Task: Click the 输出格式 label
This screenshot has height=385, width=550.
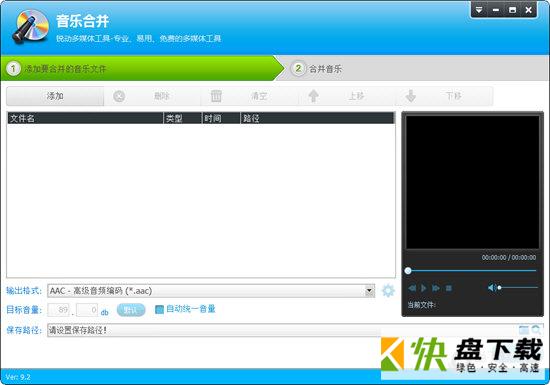Action: coord(24,291)
